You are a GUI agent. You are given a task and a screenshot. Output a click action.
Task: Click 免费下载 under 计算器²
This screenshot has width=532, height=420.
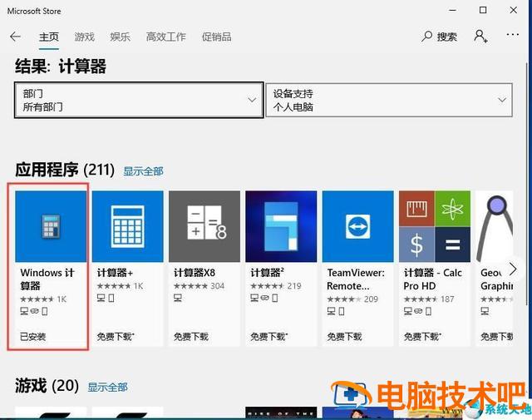[x=269, y=337]
